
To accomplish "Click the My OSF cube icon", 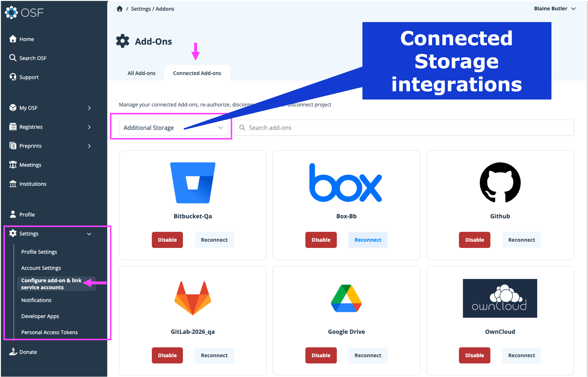I will 13,108.
